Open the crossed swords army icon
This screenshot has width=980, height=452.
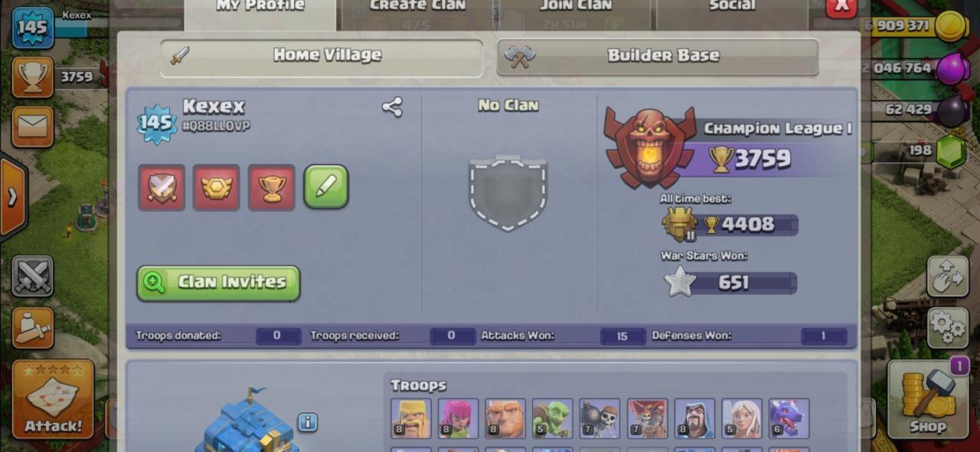tap(33, 276)
